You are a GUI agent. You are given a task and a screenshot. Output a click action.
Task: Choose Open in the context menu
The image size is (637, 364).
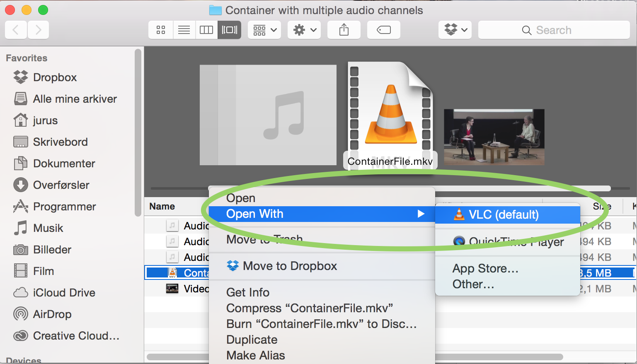pos(322,198)
